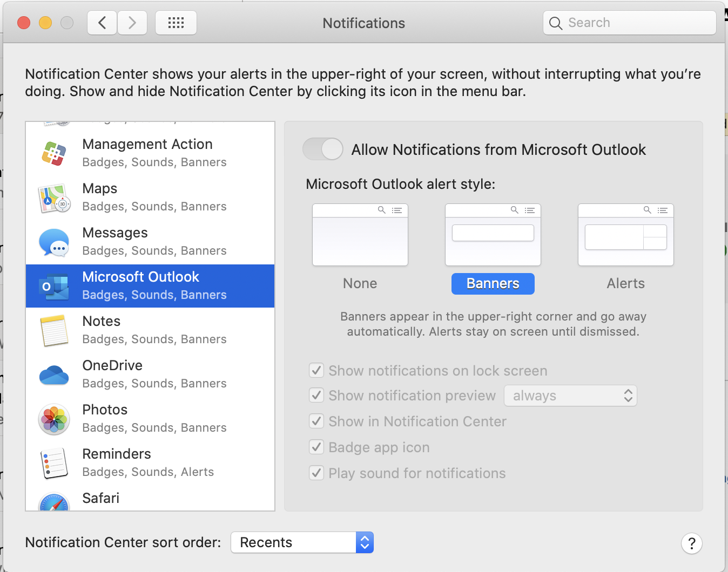728x572 pixels.
Task: Select Maps in the app list
Action: [150, 198]
